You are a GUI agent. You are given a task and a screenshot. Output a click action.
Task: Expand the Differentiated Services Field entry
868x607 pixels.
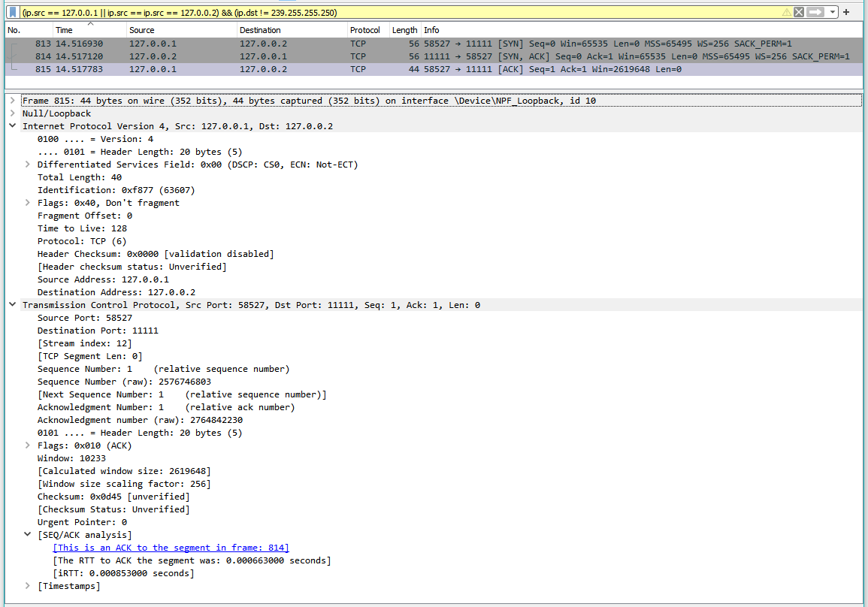(27, 164)
